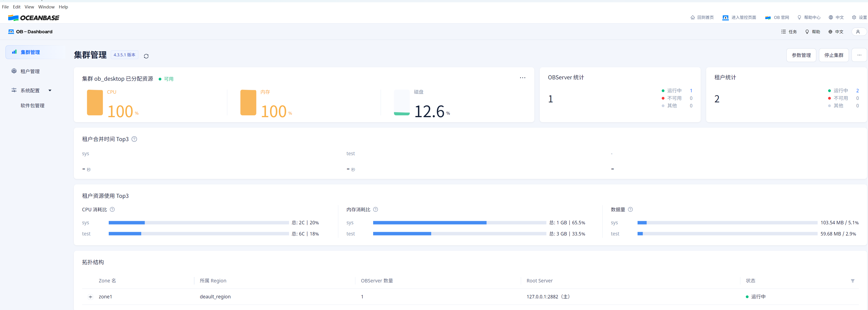Screen dimensions: 868x310
Task: Select the 磁盘 usage gauge icon
Action: (402, 102)
